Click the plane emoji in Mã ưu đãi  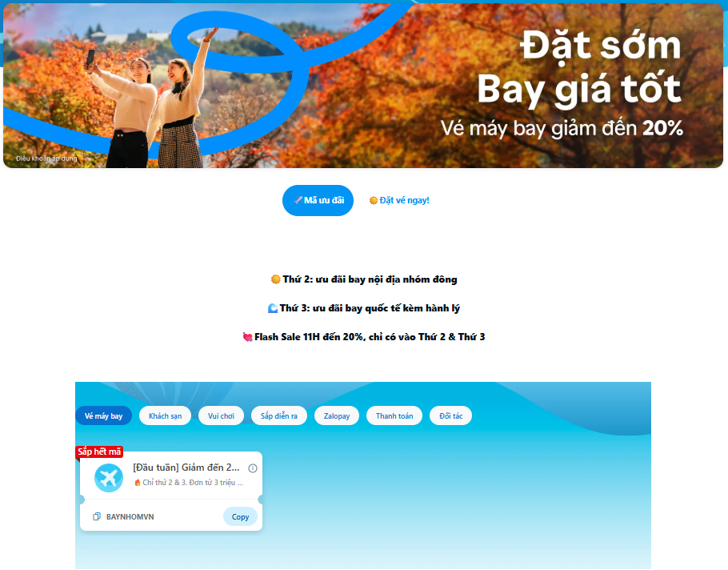pos(298,200)
